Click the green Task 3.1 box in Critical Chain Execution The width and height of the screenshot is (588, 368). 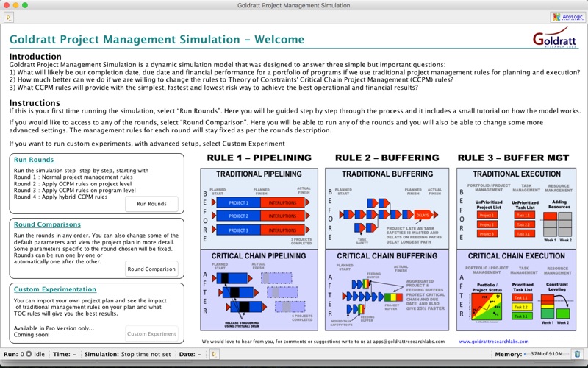(522, 316)
